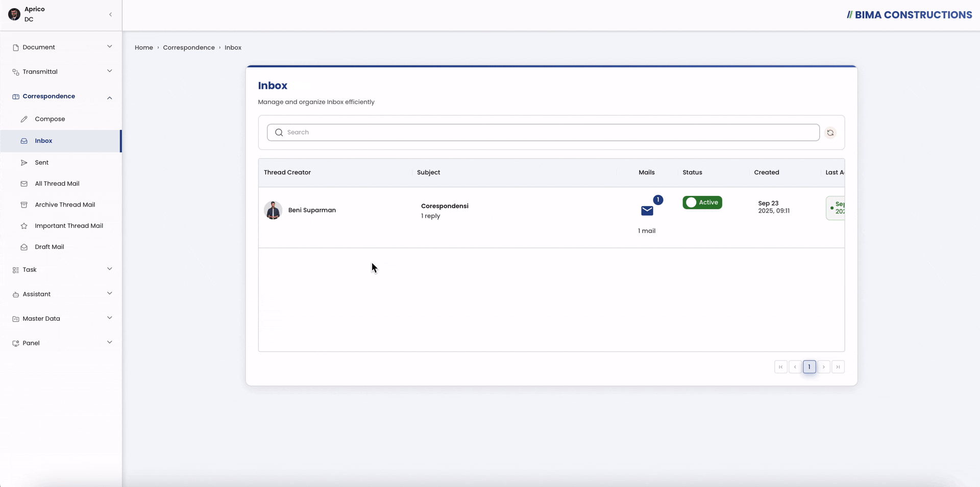This screenshot has height=487, width=980.
Task: Go to last page of results
Action: coord(838,367)
